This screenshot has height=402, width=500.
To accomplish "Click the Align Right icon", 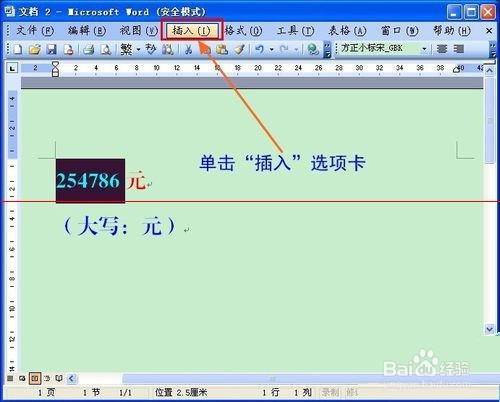I will pyautogui.click(x=459, y=49).
